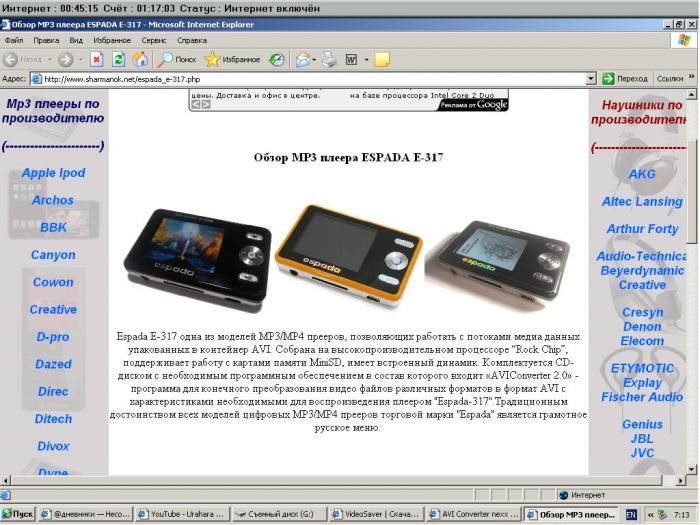This screenshot has width=700, height=525.
Task: Click the Go (Переход) button
Action: [625, 79]
